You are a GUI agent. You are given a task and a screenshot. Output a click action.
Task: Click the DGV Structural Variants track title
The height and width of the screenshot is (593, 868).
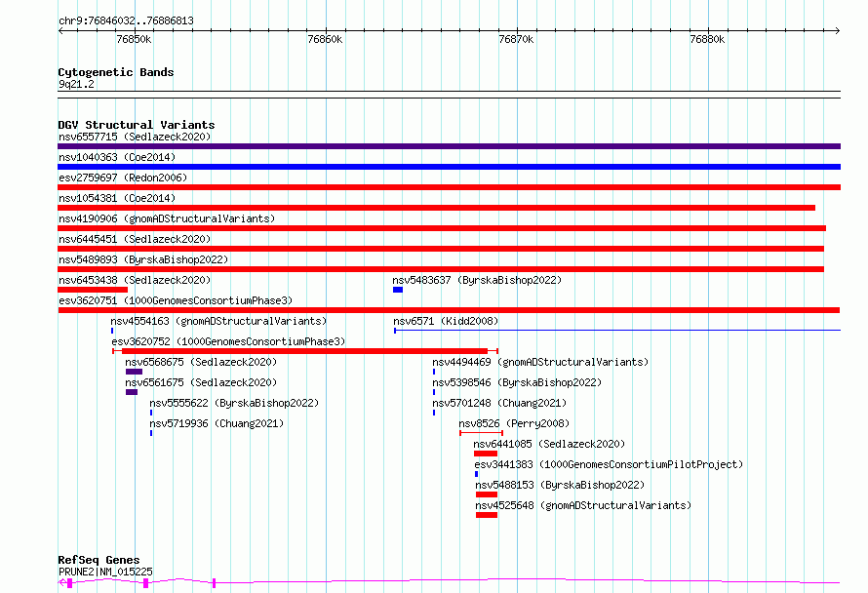tap(137, 125)
